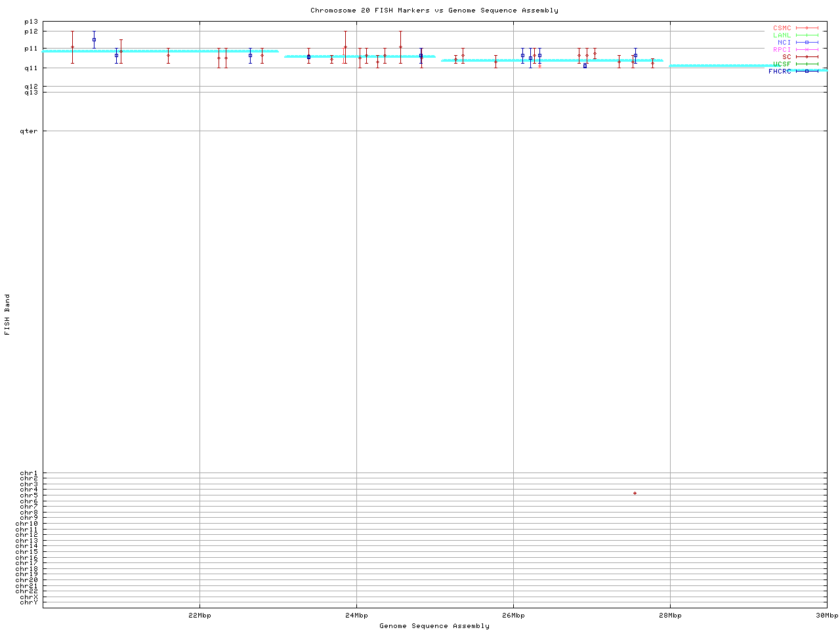Click the 30Mbp x-axis tick label

point(826,616)
